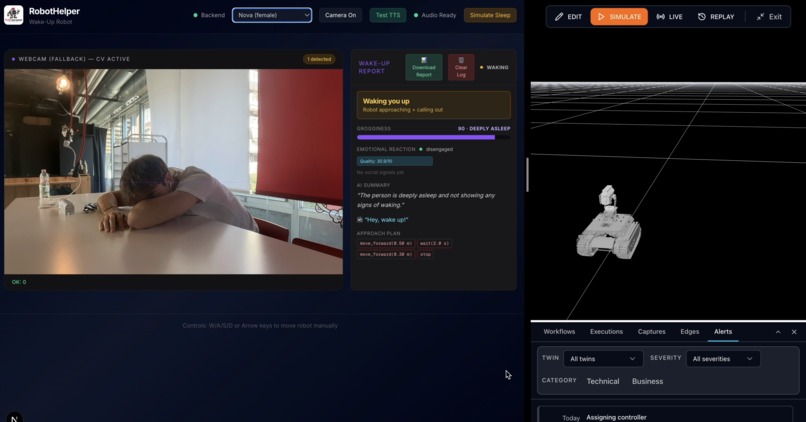Click the RobotHelper robot logo icon
Viewport: 806px width, 422px height.
click(x=14, y=15)
